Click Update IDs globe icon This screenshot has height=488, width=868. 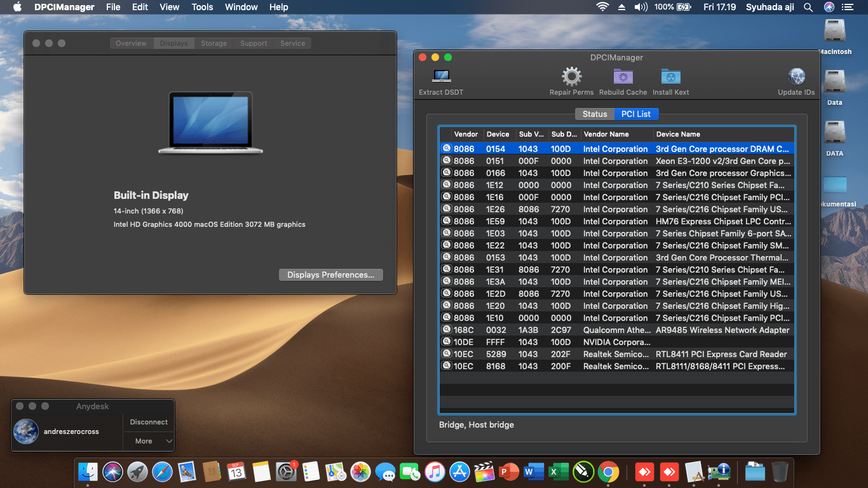(796, 77)
